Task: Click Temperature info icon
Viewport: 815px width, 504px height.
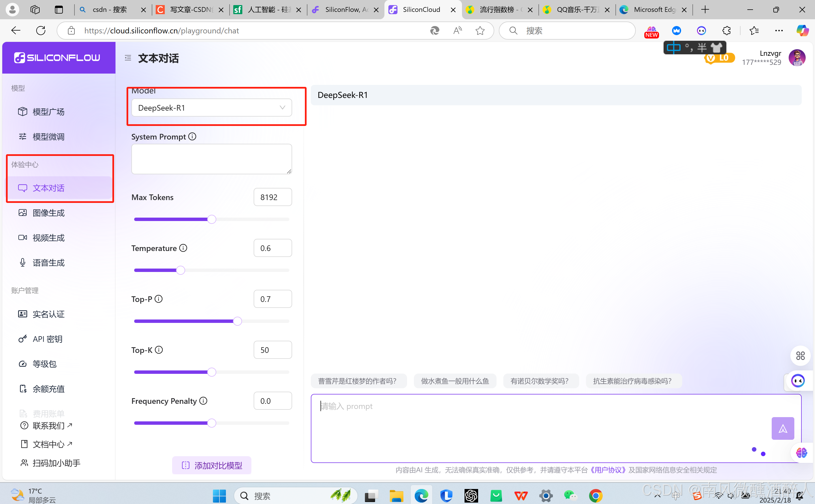Action: (x=183, y=248)
